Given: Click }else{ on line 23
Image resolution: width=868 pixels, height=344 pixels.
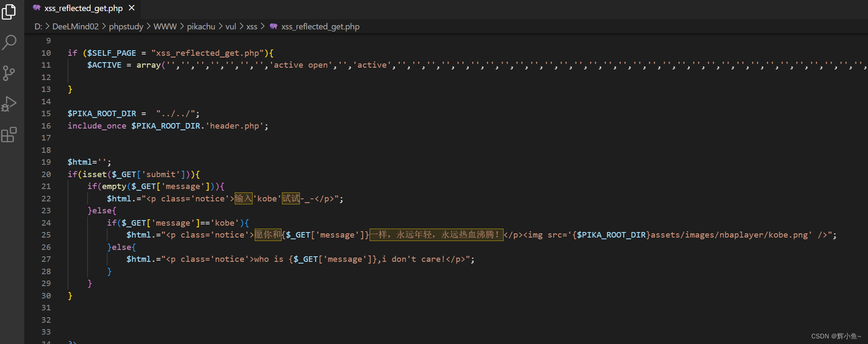Looking at the screenshot, I should 102,211.
